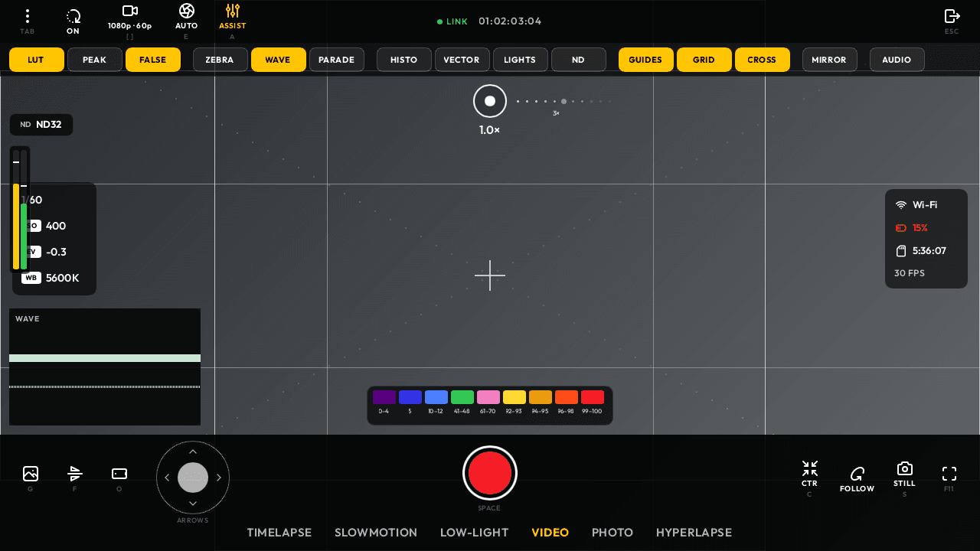Click the audio level meter bars
980x551 pixels.
click(x=20, y=210)
